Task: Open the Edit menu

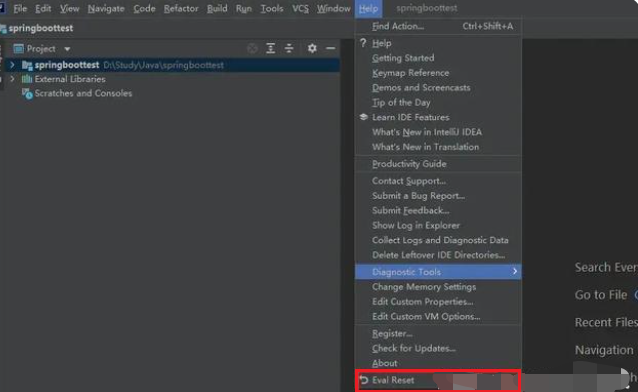Action: [x=43, y=9]
